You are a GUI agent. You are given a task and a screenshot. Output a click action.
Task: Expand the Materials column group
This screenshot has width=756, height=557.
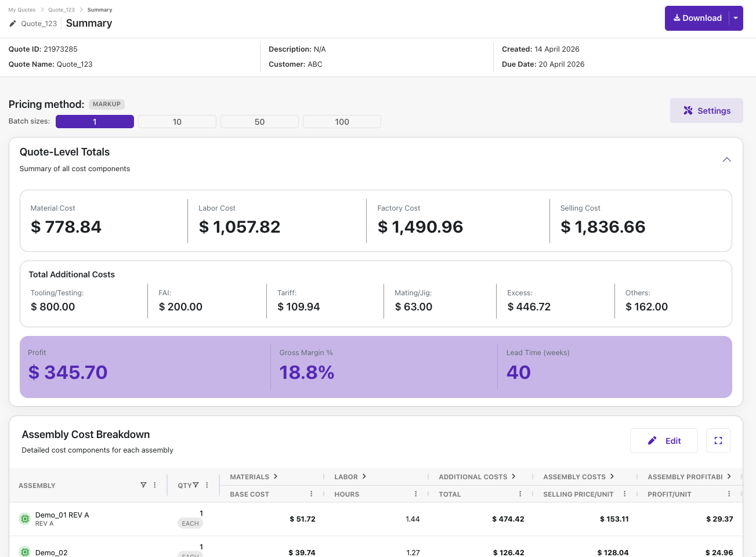click(276, 476)
